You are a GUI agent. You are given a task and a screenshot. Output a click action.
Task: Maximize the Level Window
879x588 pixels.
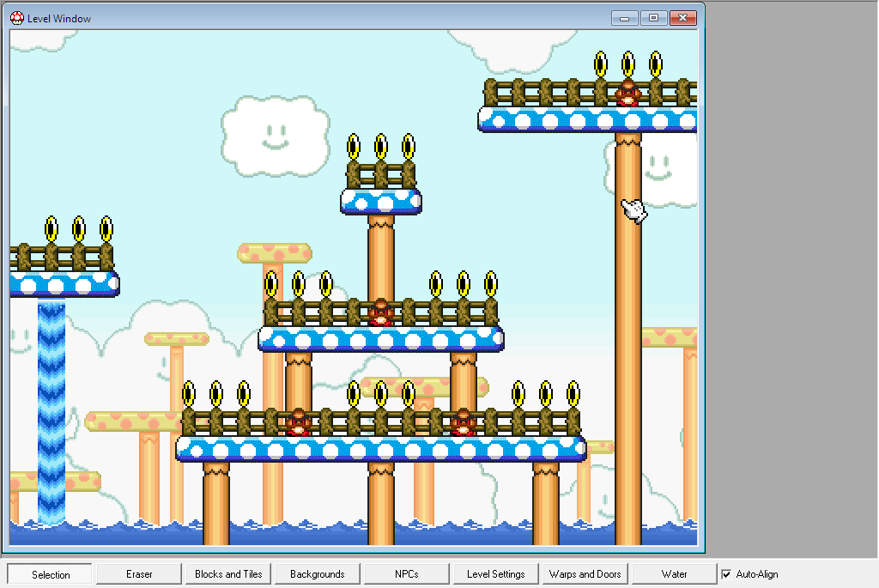(653, 18)
